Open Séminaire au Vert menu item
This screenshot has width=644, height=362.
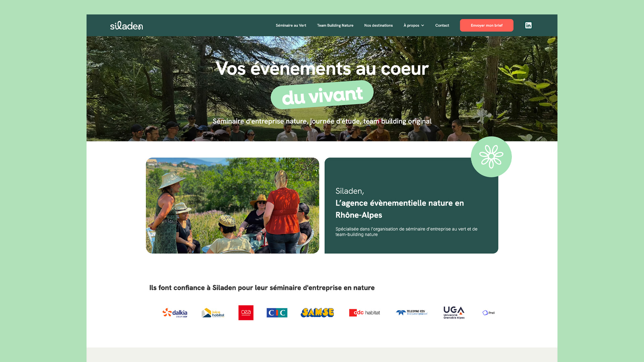(x=291, y=25)
